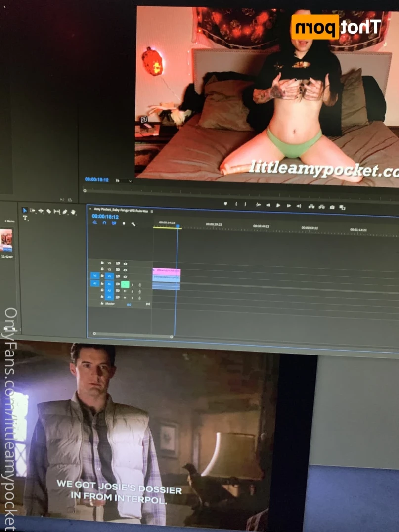Solo audio track A3
This screenshot has height=532, width=399.
point(133,298)
